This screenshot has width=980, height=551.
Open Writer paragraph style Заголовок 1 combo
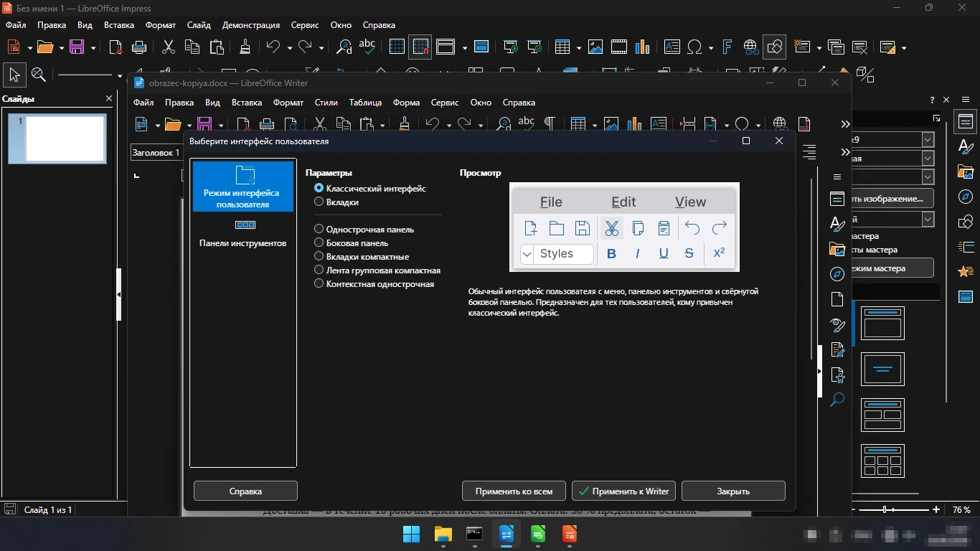(x=156, y=152)
